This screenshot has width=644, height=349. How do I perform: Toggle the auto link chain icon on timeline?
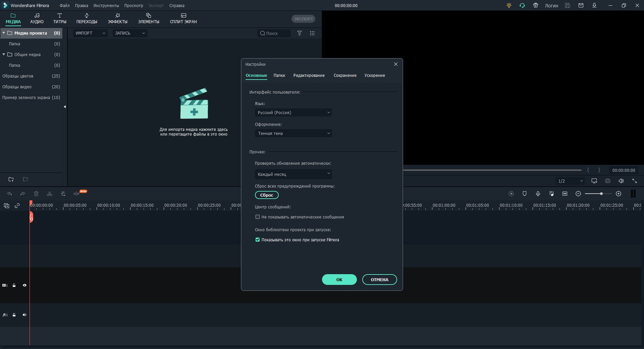pyautogui.click(x=17, y=206)
